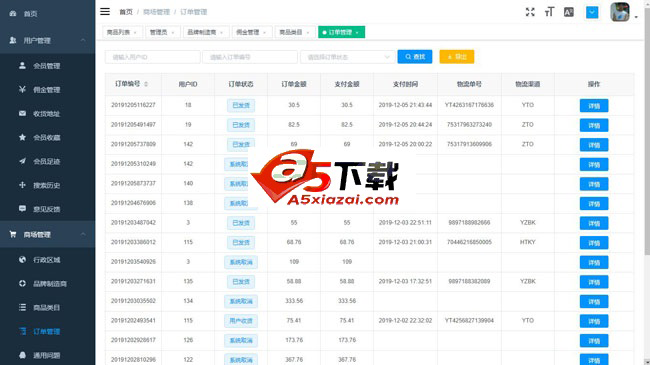650x365 pixels.
Task: View details for order 20191203386012
Action: 594,243
